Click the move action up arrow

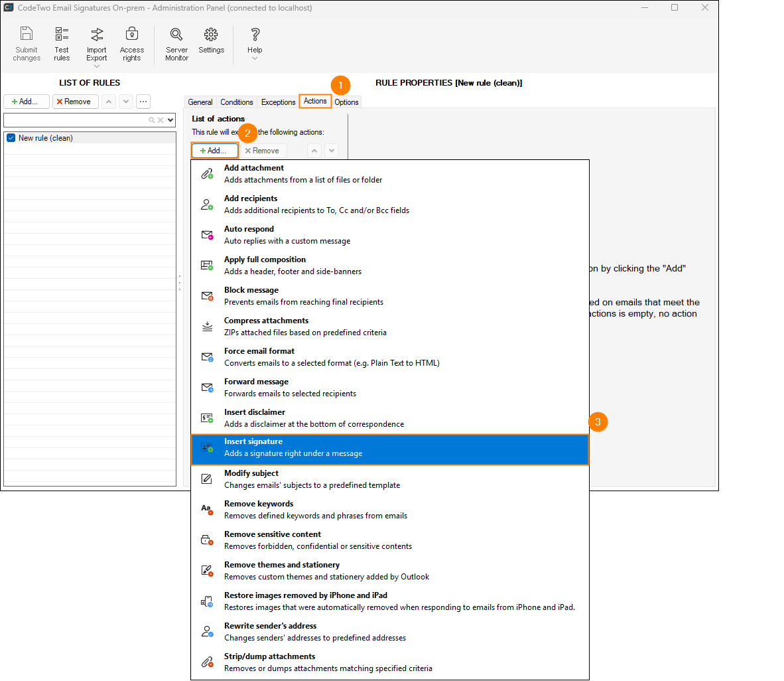[314, 150]
